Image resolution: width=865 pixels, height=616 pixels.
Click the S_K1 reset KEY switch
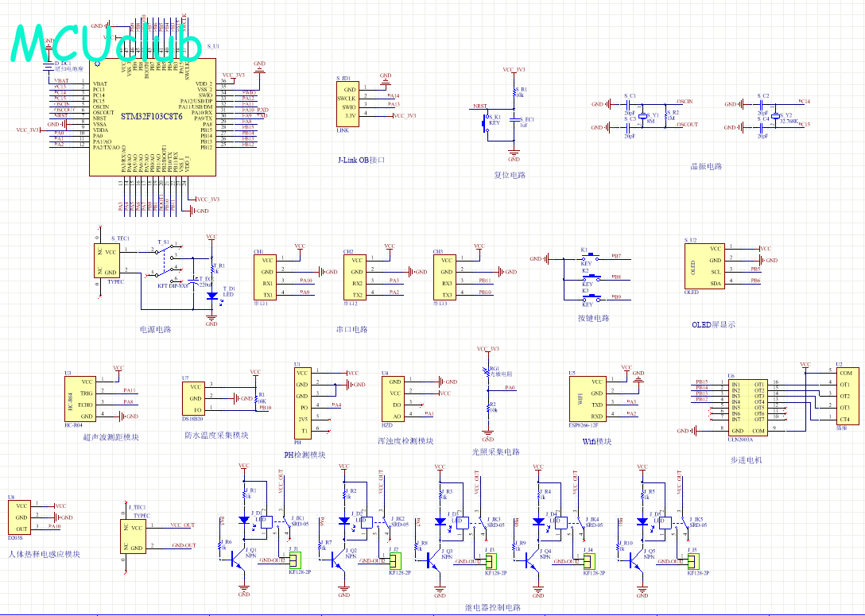coord(485,123)
